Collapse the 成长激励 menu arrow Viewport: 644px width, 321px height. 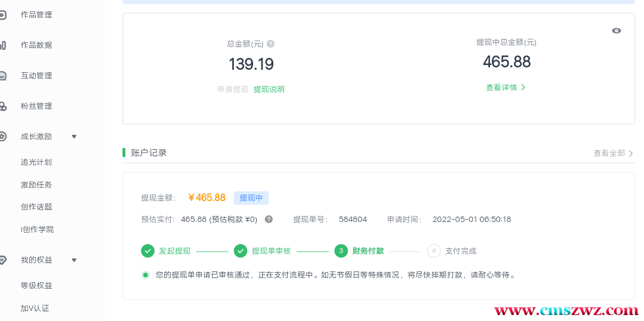click(x=74, y=137)
